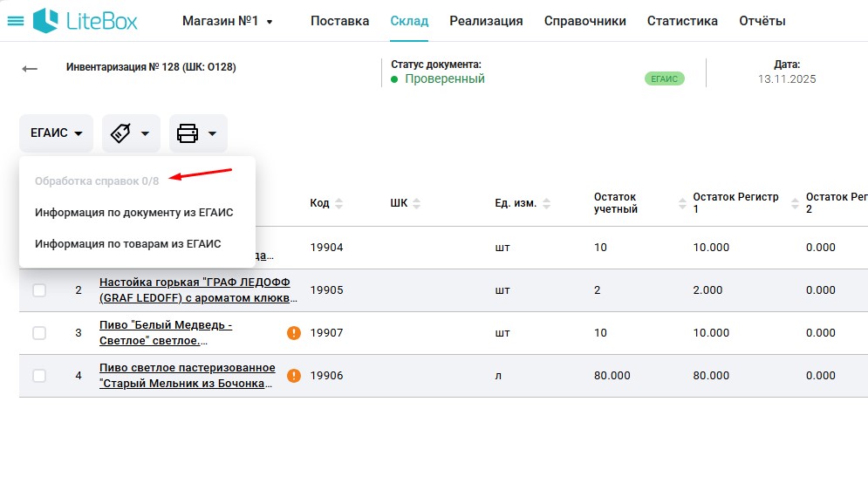Go back using the left arrow
Viewport: 868px width, 497px height.
coord(31,69)
